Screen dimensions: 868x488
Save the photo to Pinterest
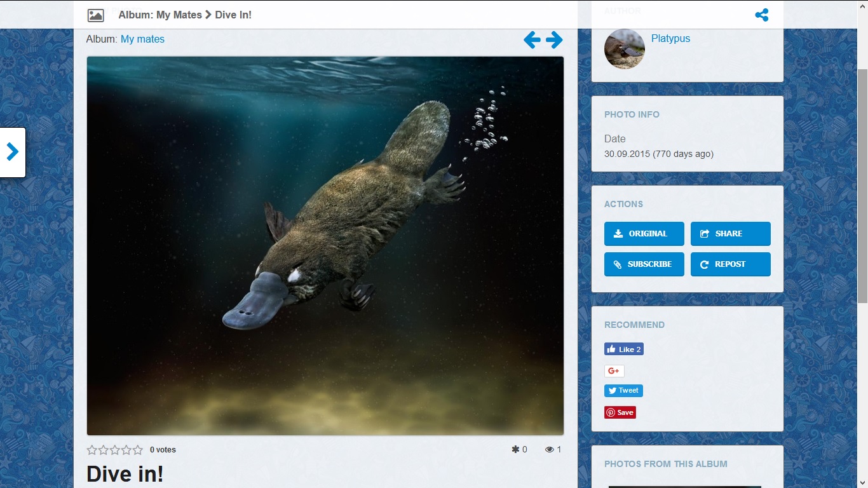pyautogui.click(x=620, y=412)
